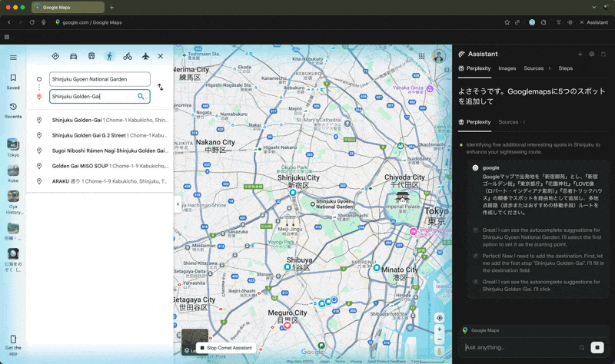Viewport: 615px width, 364px height.
Task: Bookmark this page with the star icon
Action: pos(507,22)
